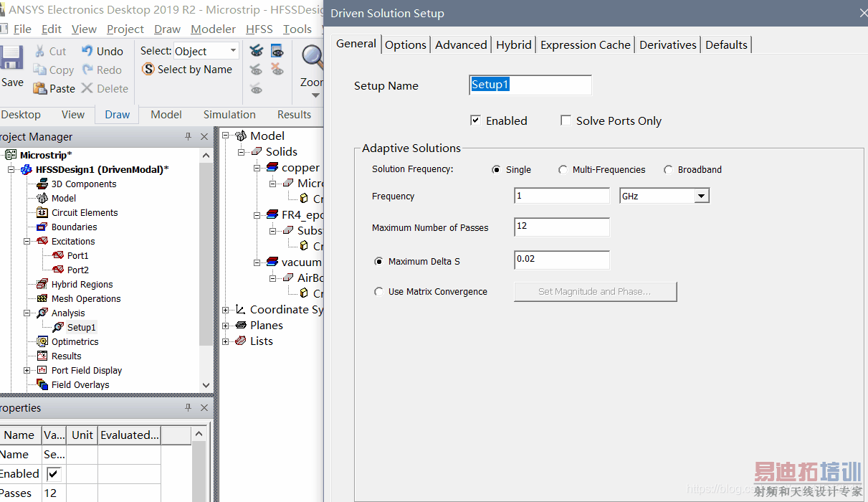Expand the Coordinate Systems tree node
Viewport: 868px width, 502px height.
pos(226,310)
